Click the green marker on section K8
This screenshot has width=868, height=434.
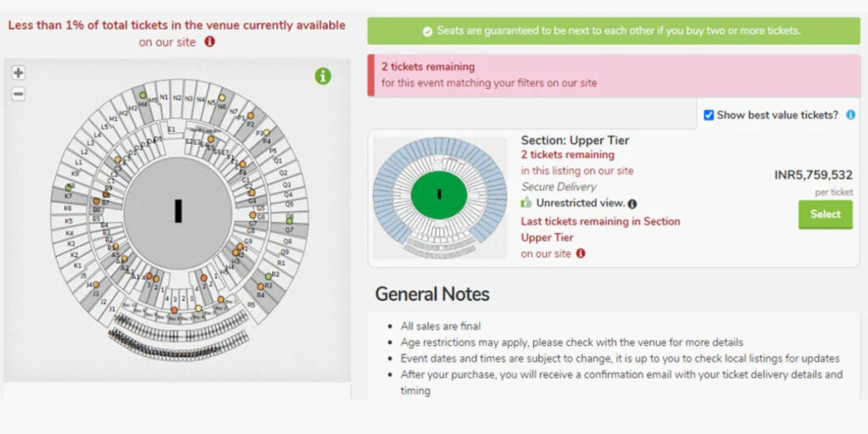coord(68,187)
